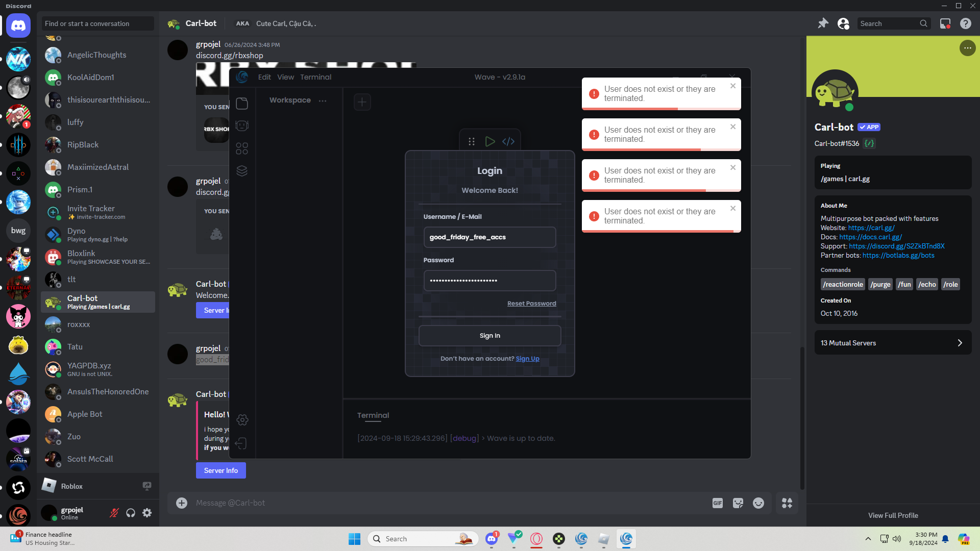The width and height of the screenshot is (980, 551).
Task: Click the code brackets icon in Wave
Action: (x=508, y=141)
